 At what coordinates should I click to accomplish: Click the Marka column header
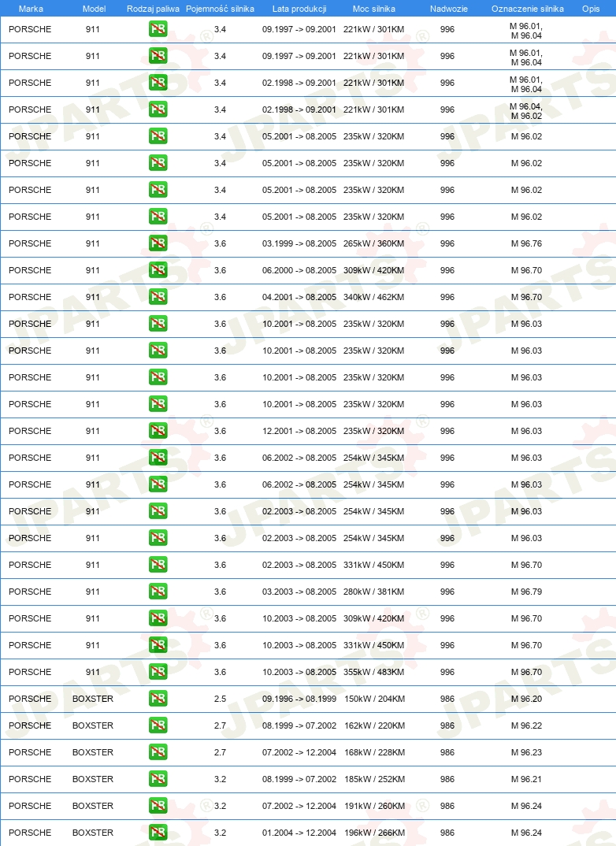pos(31,9)
